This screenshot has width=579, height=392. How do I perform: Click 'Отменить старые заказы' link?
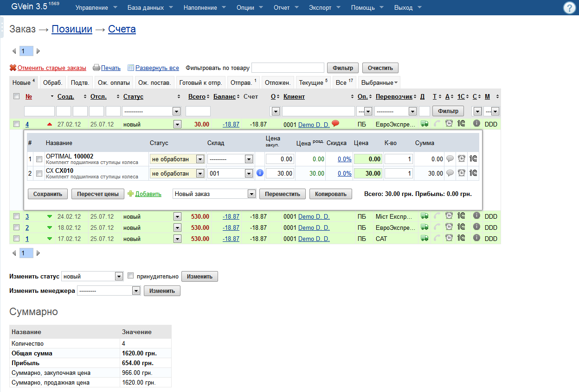pos(51,68)
